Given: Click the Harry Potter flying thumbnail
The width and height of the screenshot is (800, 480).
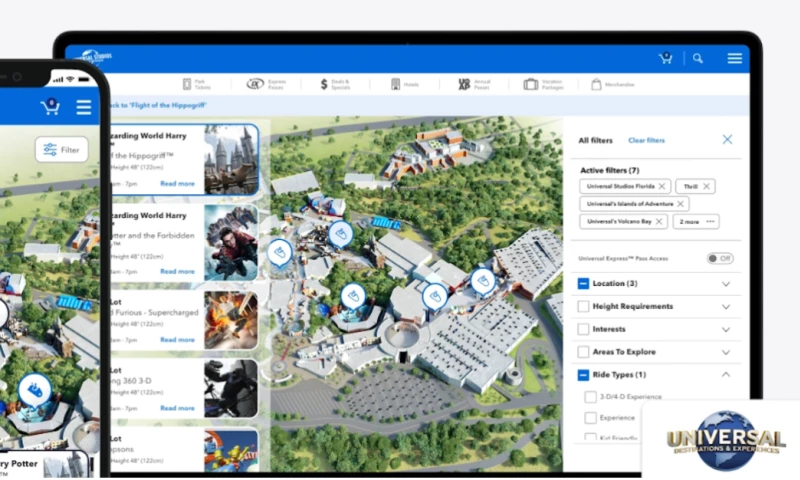Looking at the screenshot, I should point(231,243).
